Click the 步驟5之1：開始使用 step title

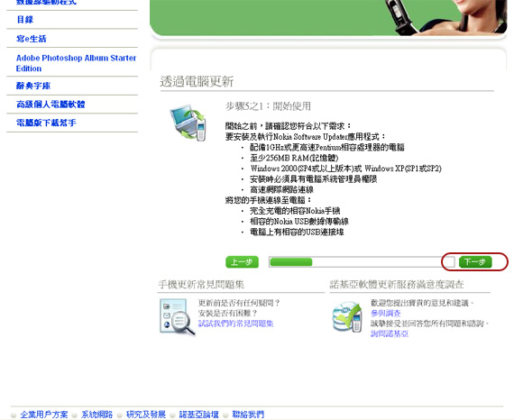pyautogui.click(x=268, y=106)
